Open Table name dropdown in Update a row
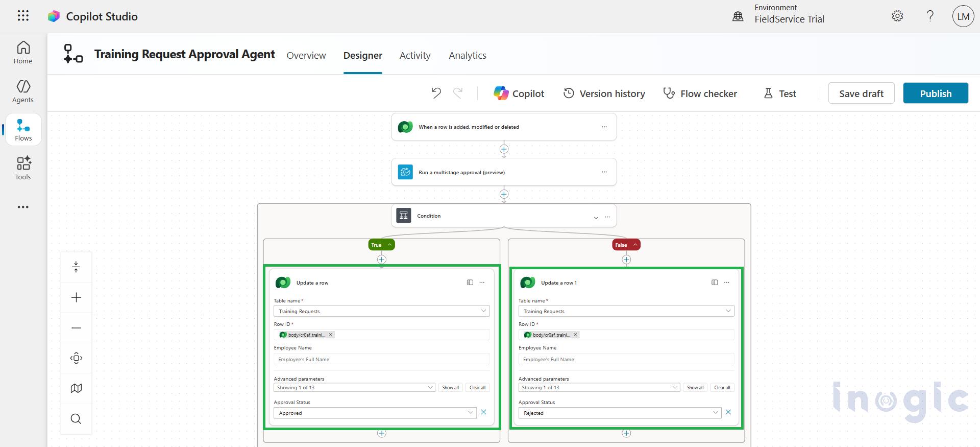The image size is (980, 447). coord(381,311)
